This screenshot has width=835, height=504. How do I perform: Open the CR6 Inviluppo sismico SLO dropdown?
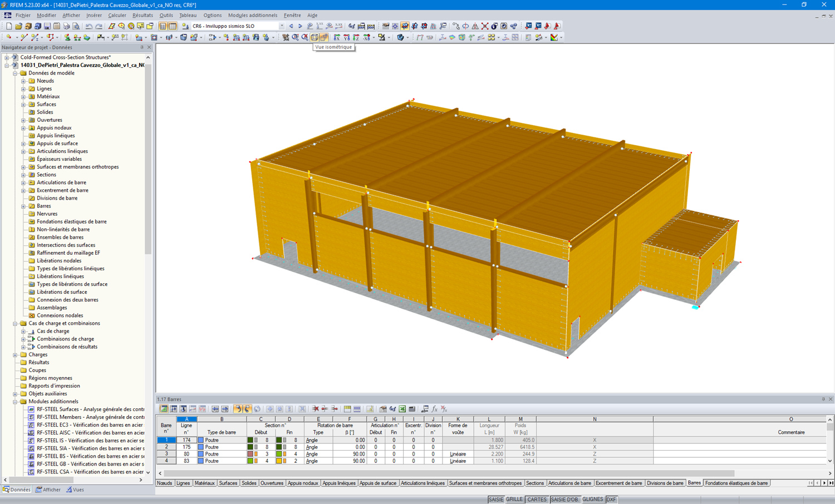[x=281, y=26]
